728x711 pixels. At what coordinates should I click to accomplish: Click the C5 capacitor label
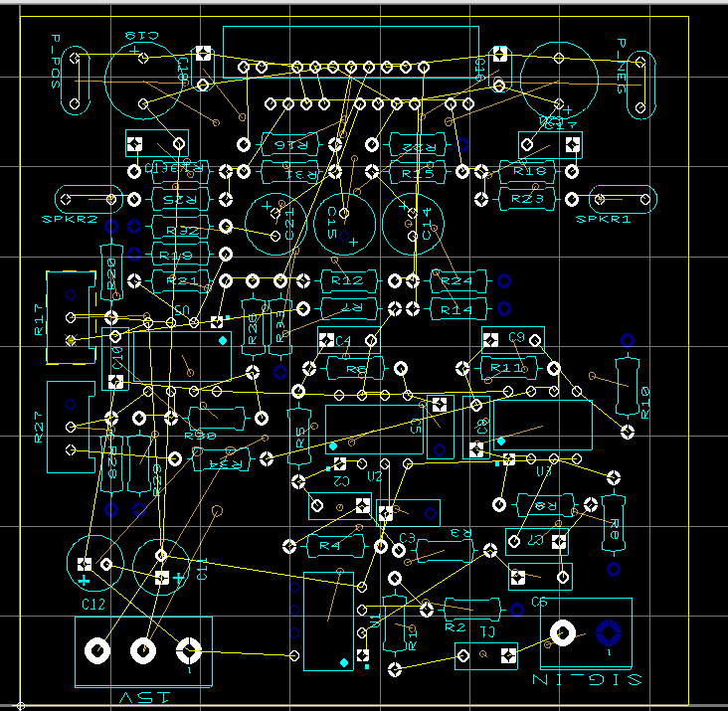416,426
